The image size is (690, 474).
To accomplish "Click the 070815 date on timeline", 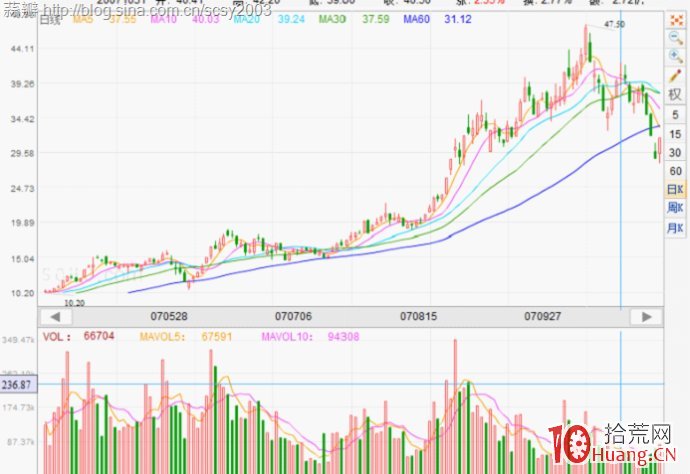I will [x=418, y=316].
